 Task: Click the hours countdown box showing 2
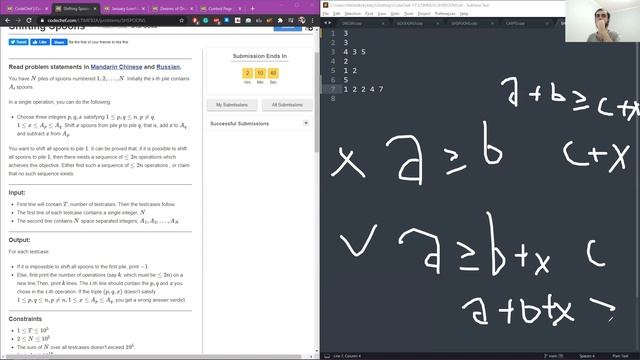pos(247,73)
